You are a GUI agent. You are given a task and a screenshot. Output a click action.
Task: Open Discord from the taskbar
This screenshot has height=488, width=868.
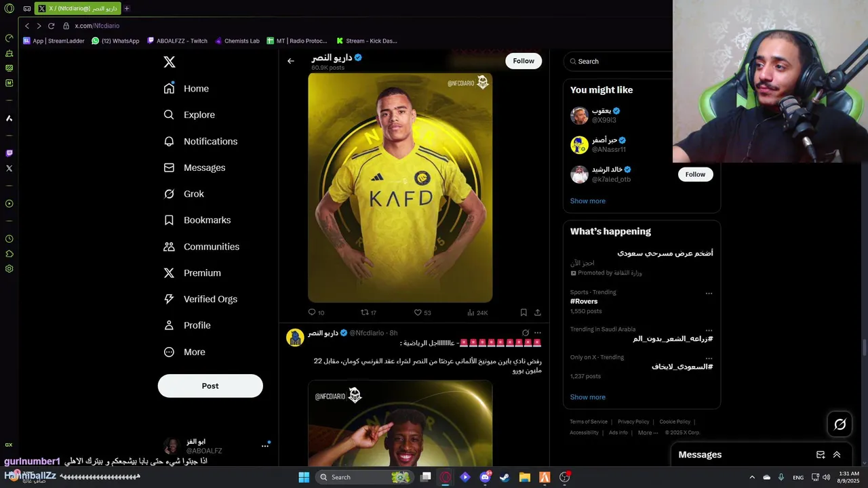pyautogui.click(x=485, y=477)
